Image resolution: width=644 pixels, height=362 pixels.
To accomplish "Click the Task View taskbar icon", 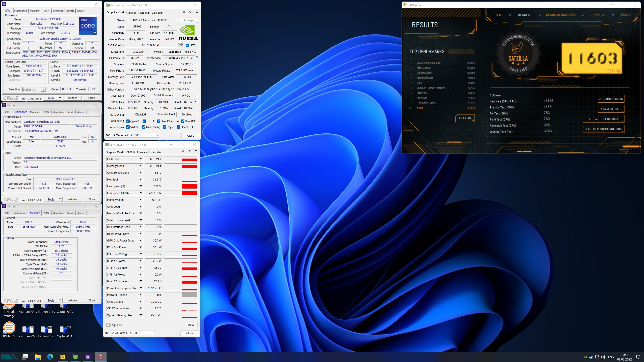I will pyautogui.click(x=25, y=357).
